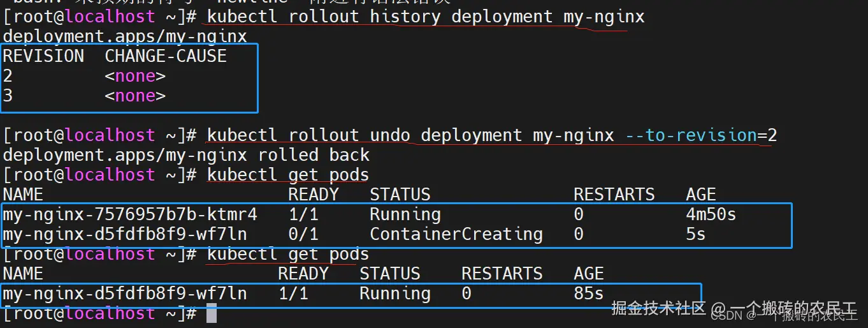Click restarts "0" in the 85s row
This screenshot has height=328, width=868.
pos(467,294)
